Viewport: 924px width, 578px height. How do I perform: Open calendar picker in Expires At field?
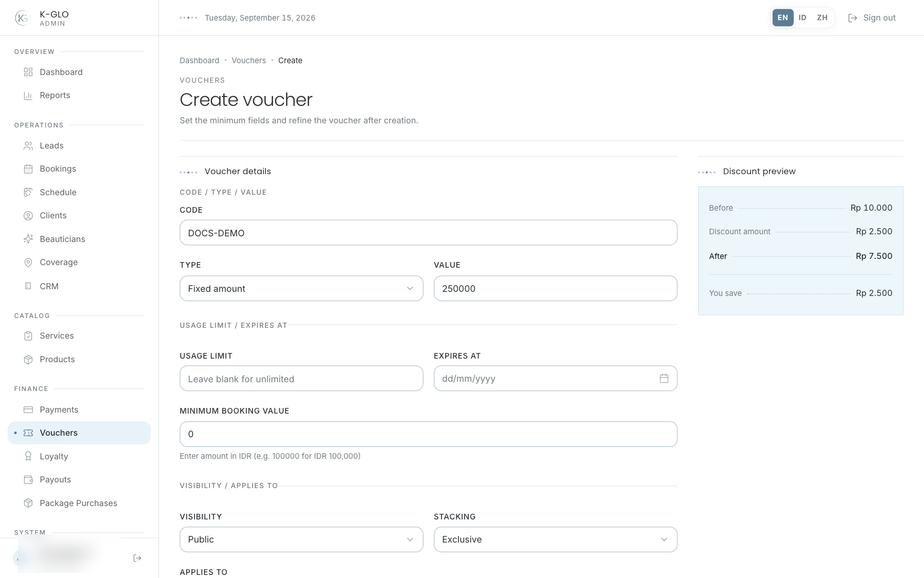pyautogui.click(x=664, y=378)
